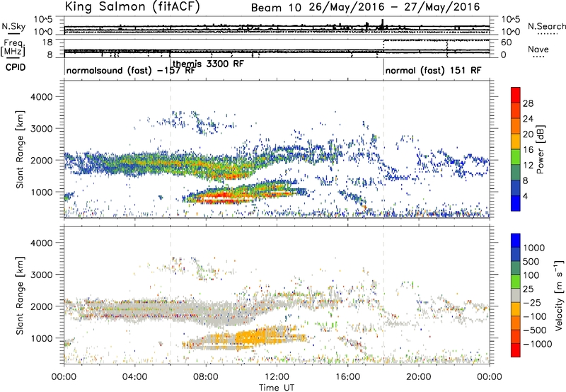Click the 'Beam 10' label

276,8
